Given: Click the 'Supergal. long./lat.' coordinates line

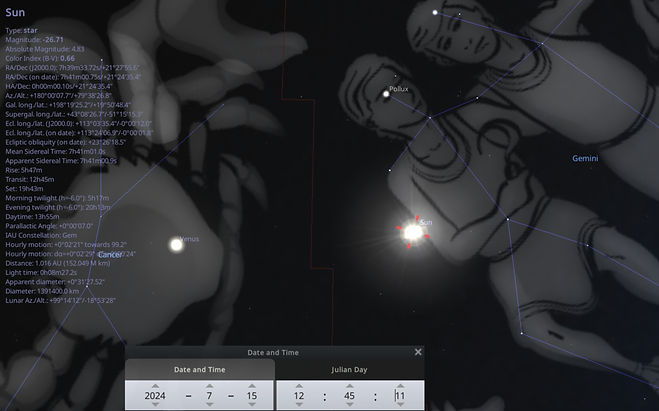Looking at the screenshot, I should 74,114.
